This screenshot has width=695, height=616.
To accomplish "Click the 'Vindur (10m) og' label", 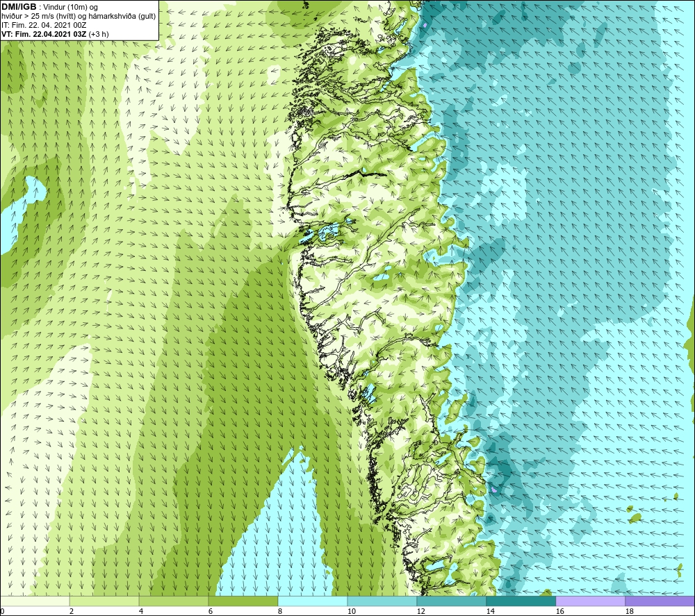I will [72, 8].
